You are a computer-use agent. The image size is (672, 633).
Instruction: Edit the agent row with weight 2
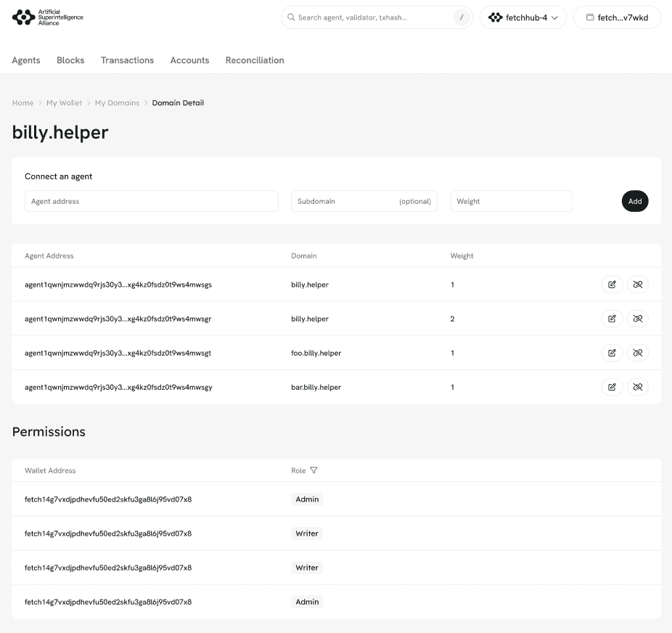click(612, 319)
